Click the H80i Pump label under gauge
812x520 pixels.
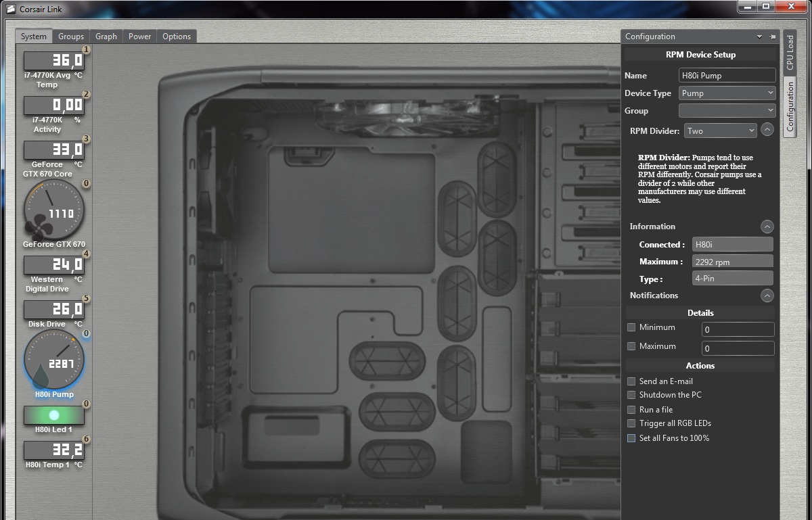(x=54, y=395)
